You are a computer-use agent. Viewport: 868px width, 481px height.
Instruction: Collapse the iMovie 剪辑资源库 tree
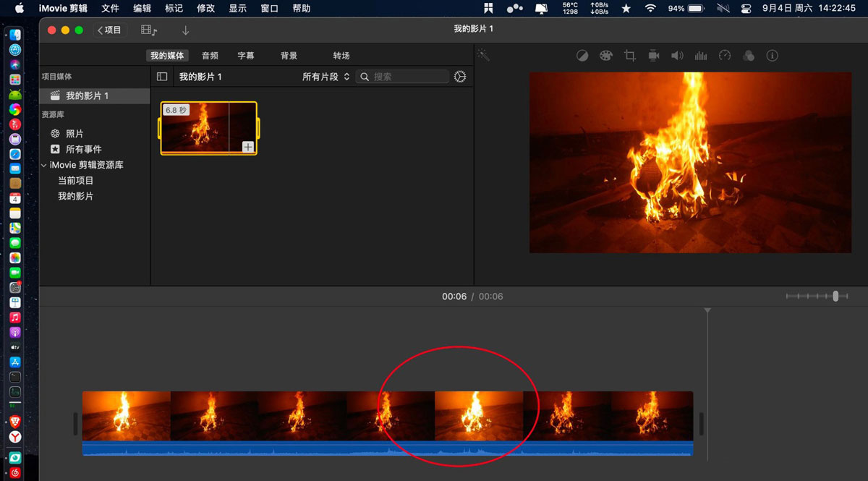click(44, 165)
